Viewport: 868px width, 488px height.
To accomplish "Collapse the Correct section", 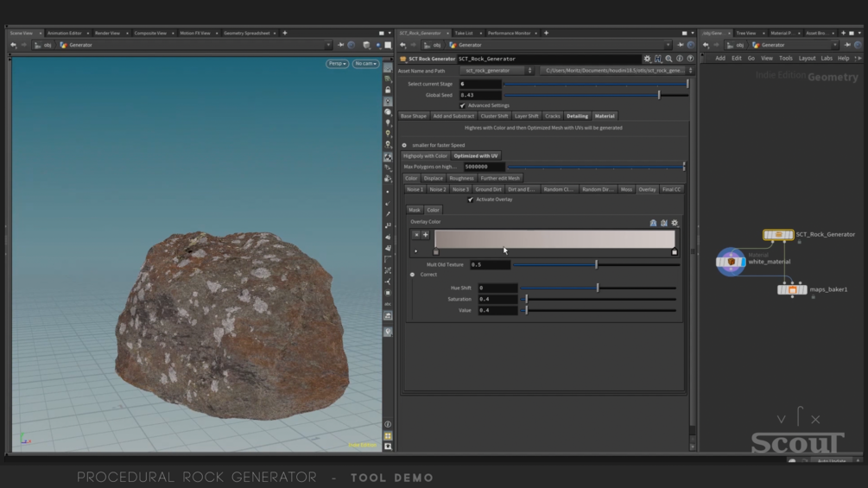I will tap(413, 275).
